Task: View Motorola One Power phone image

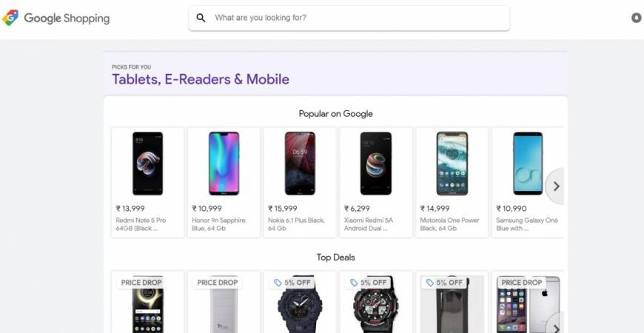Action: click(x=452, y=164)
